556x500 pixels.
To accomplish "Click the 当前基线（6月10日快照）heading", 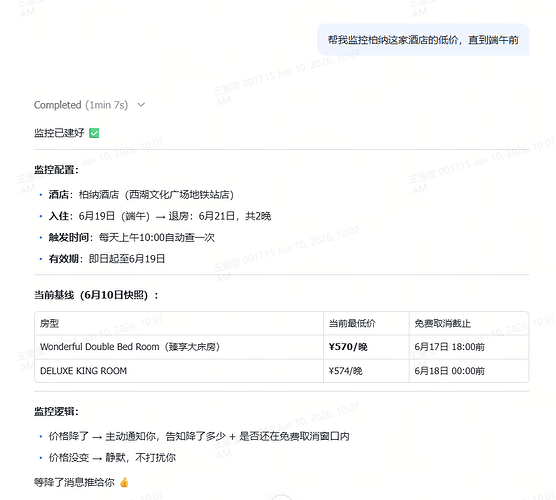I will tap(96, 295).
